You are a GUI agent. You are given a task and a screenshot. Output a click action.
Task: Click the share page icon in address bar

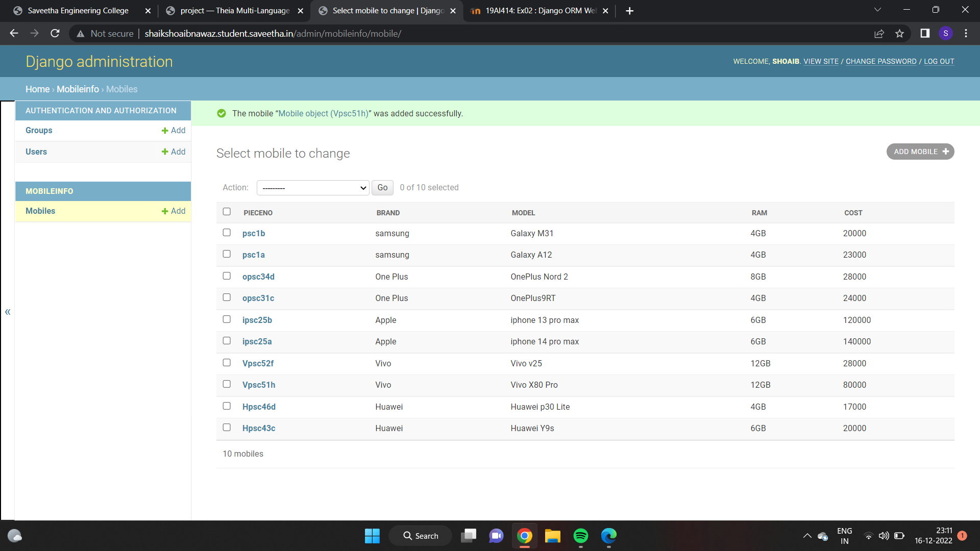pyautogui.click(x=879, y=34)
